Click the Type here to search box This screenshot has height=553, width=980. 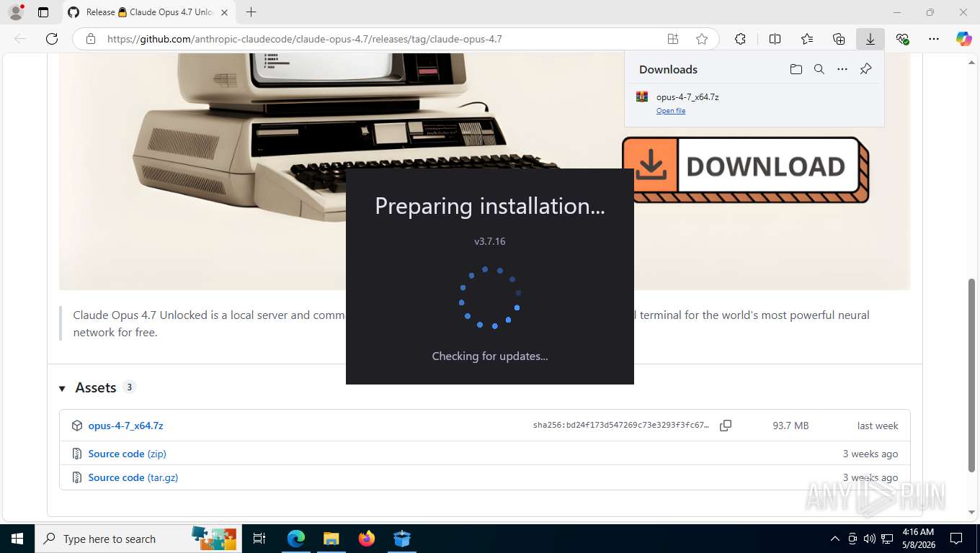pyautogui.click(x=138, y=539)
